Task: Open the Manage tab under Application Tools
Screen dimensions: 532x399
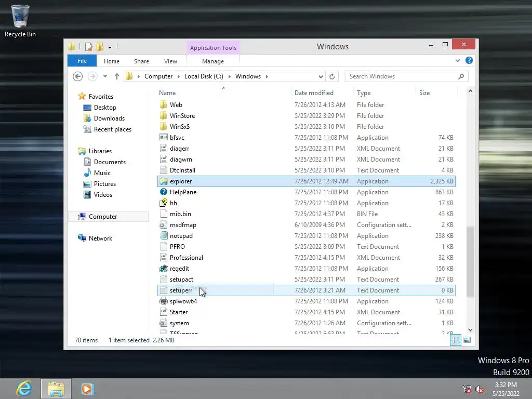Action: point(212,61)
